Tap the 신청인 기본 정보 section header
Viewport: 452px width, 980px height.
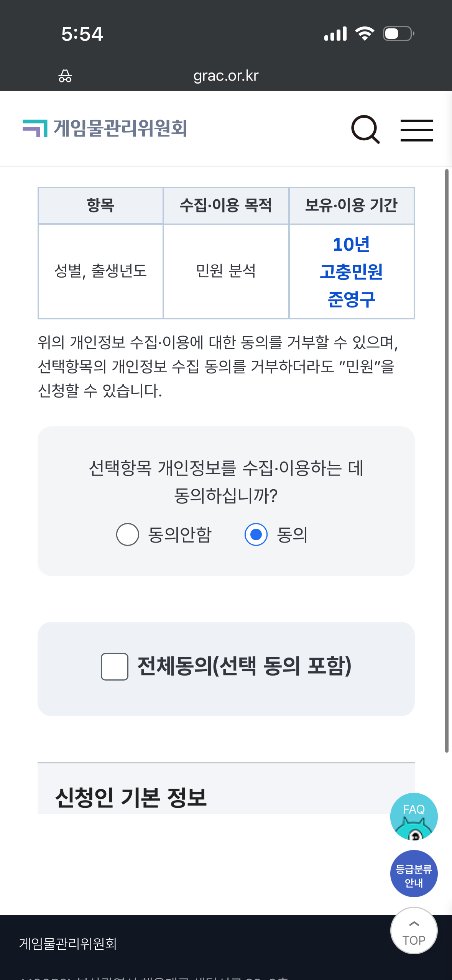[x=131, y=797]
